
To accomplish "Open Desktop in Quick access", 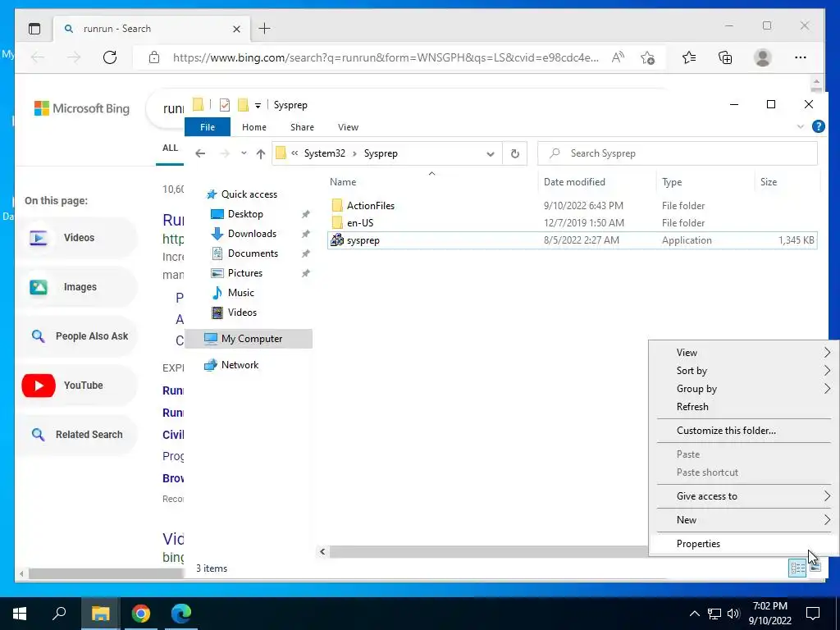I will pyautogui.click(x=245, y=214).
